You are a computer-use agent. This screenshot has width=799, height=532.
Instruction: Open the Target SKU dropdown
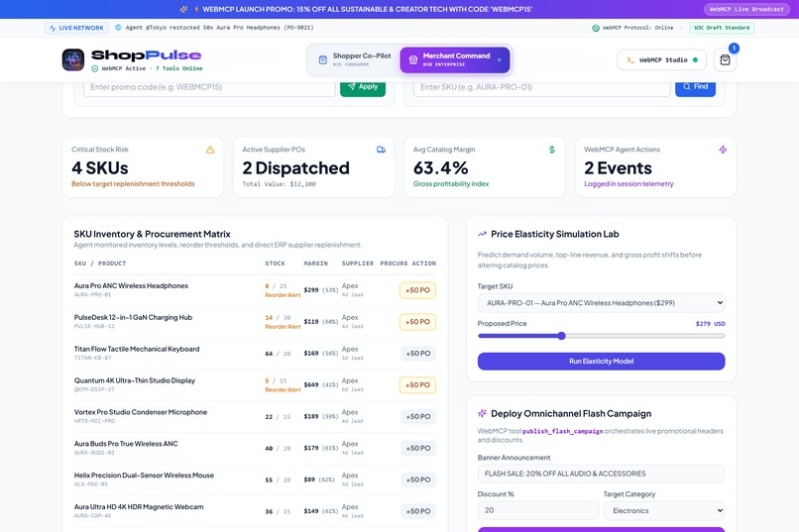(x=602, y=303)
